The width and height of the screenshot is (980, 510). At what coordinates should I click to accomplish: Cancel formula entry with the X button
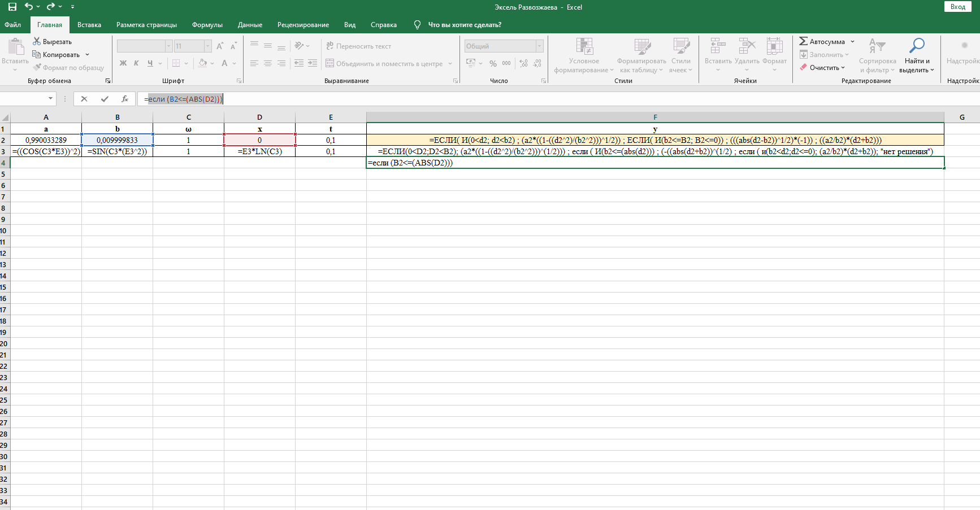[x=84, y=99]
